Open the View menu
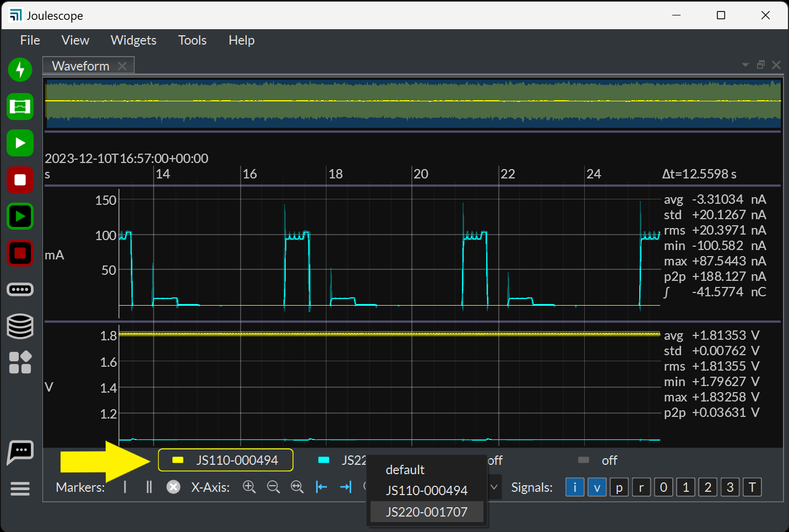The width and height of the screenshot is (789, 532). [75, 40]
